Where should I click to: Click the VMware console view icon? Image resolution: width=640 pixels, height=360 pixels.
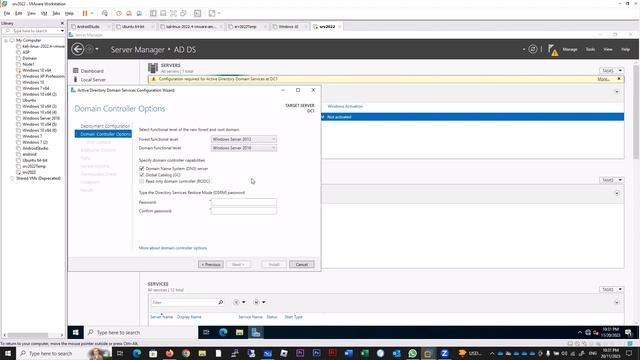pos(198,13)
